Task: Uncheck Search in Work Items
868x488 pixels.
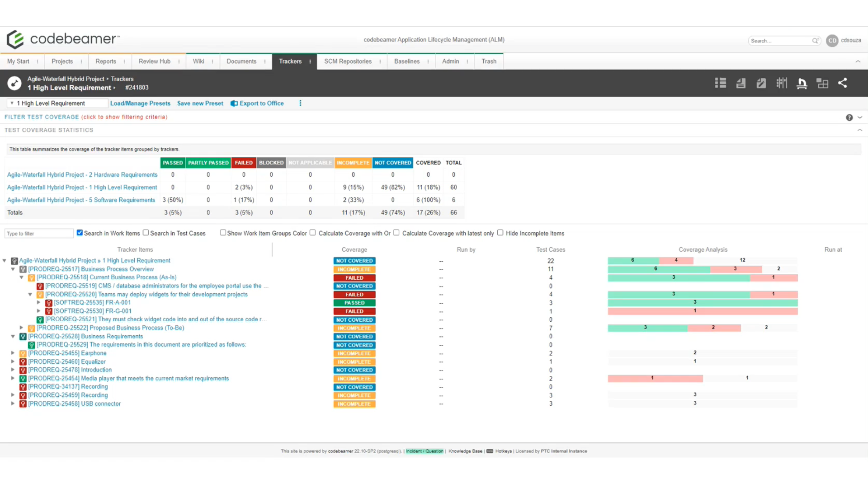Action: click(x=80, y=233)
